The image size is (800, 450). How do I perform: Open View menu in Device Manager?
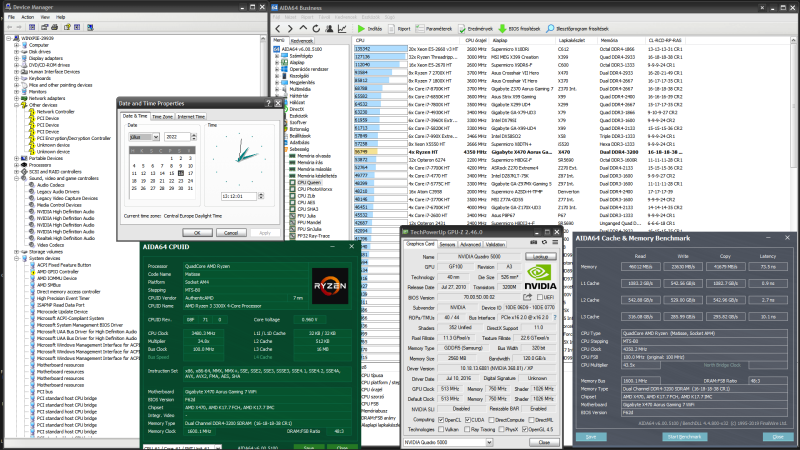click(x=45, y=17)
